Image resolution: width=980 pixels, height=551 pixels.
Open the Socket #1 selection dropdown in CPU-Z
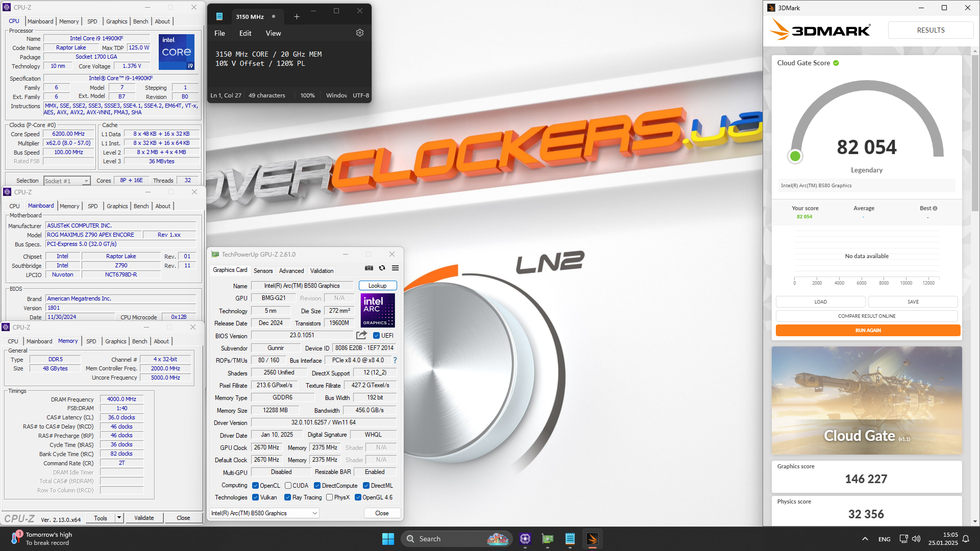coord(67,181)
